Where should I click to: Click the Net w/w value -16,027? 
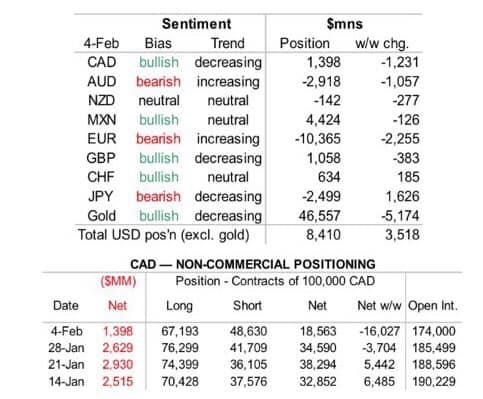(379, 331)
